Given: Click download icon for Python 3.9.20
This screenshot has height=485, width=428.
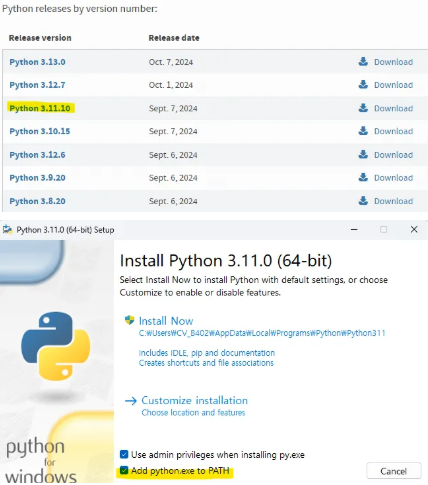Looking at the screenshot, I should point(363,177).
